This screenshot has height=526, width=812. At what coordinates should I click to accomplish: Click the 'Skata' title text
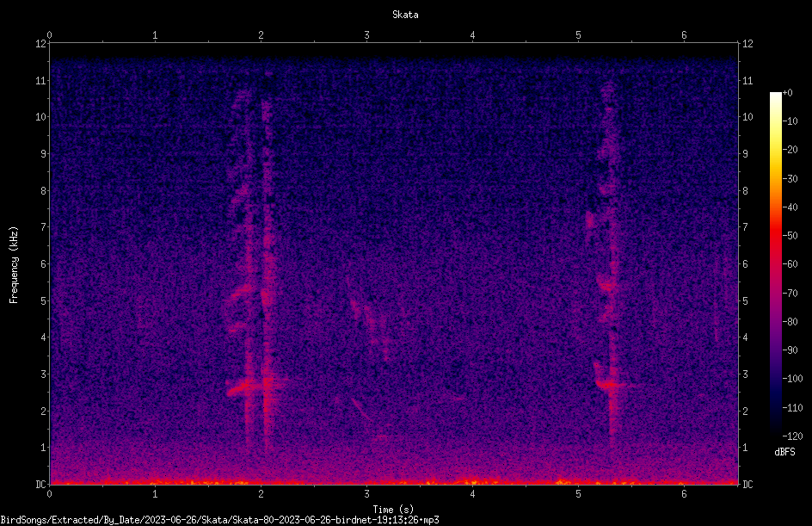click(405, 15)
